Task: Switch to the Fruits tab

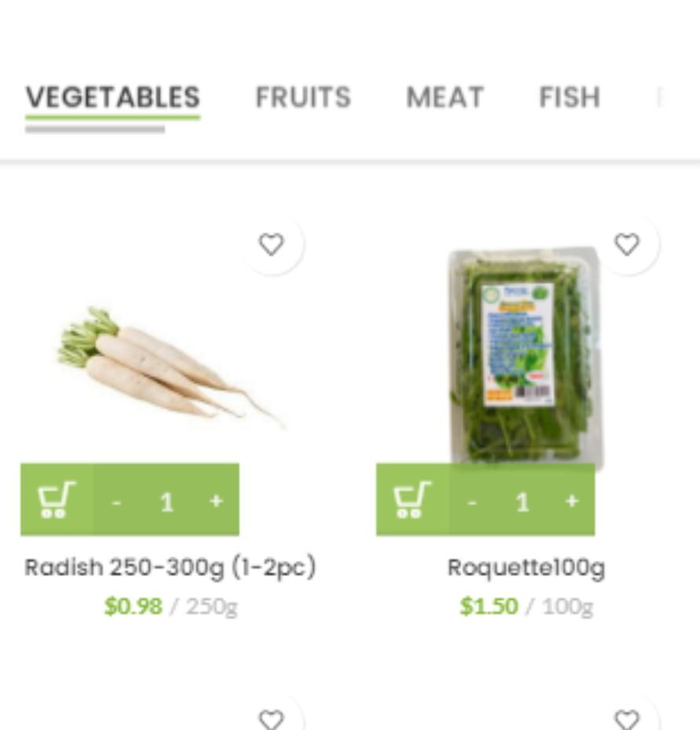Action: click(303, 97)
